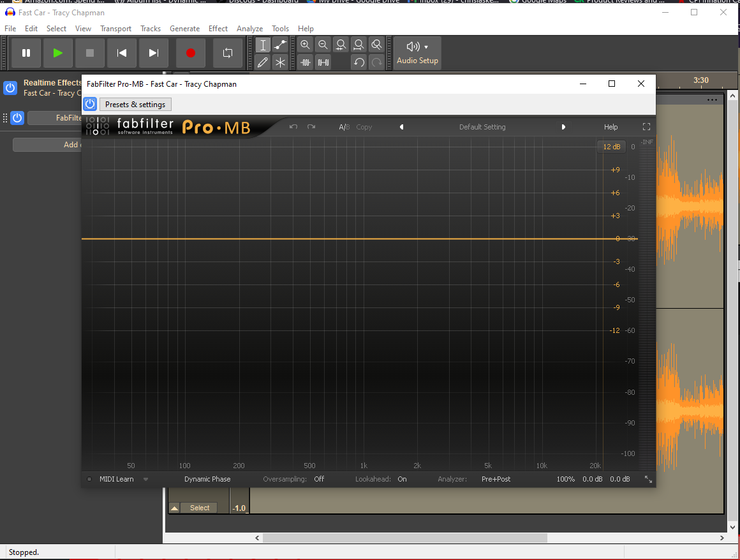Viewport: 740px width, 560px height.
Task: Open the Transport menu
Action: (115, 29)
